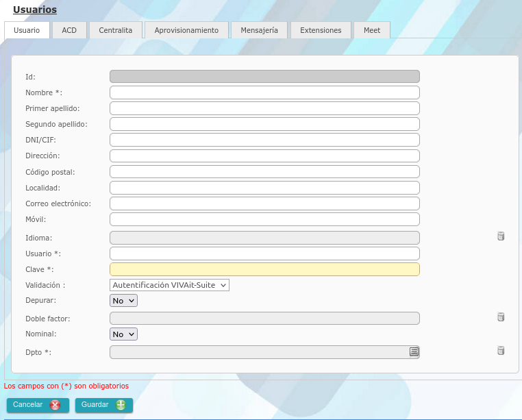Click the Código postal input field
Screen dimensions: 522x420
(264, 172)
